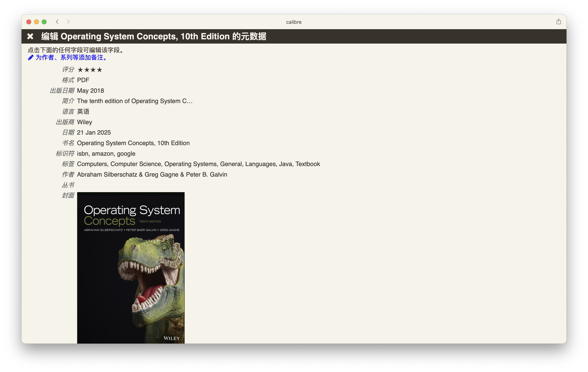The width and height of the screenshot is (588, 372).
Task: Click the X icon to close metadata editor
Action: (x=30, y=36)
